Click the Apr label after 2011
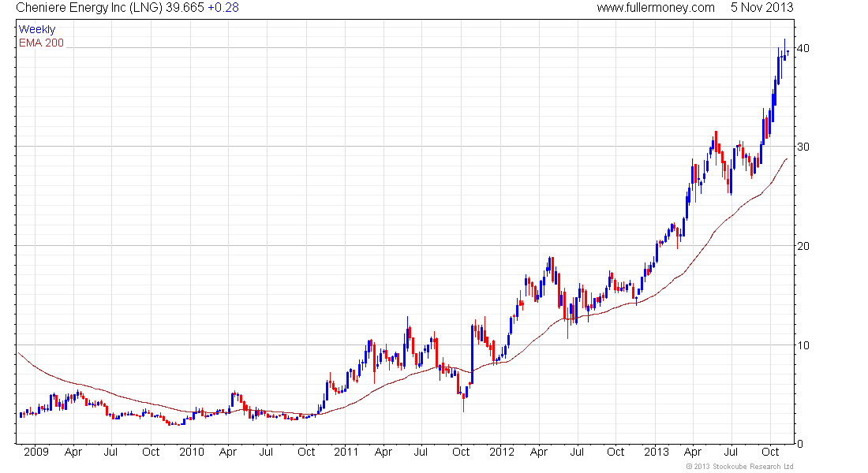Viewport: 868px width, 473px height. click(x=383, y=452)
